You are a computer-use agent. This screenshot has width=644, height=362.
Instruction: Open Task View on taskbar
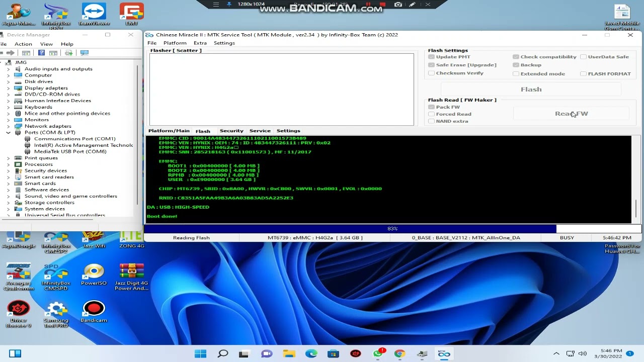[x=244, y=354]
